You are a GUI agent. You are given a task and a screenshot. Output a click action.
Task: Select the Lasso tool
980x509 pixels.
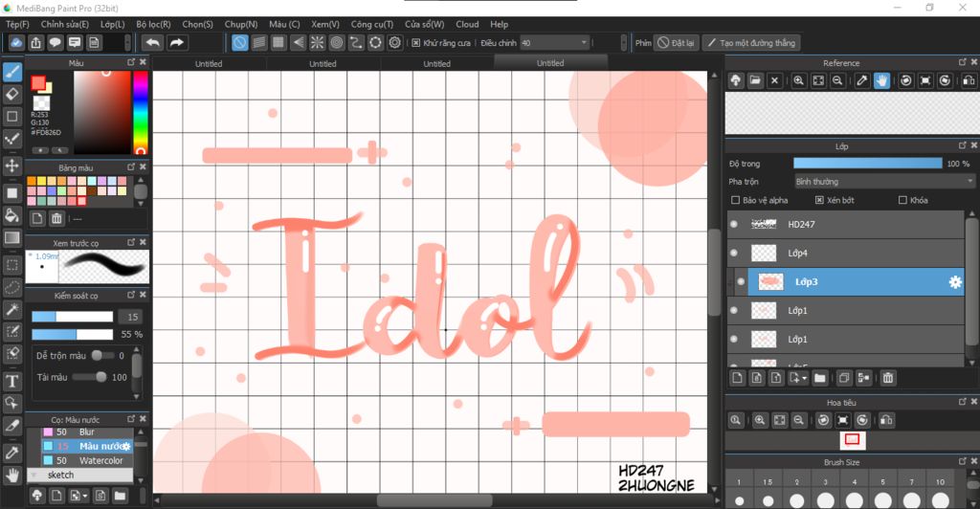[11, 287]
